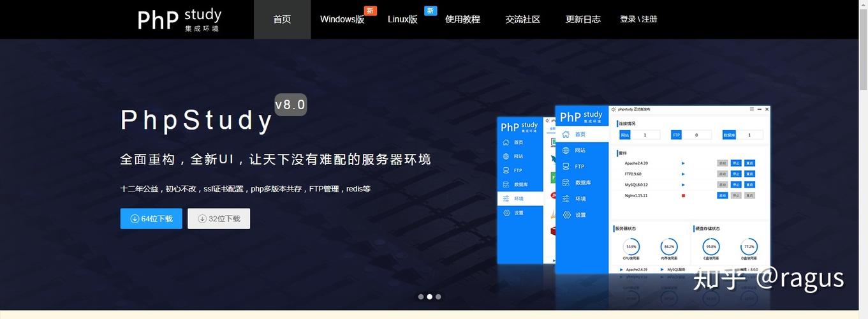Screen dimensions: 868x319
Task: Click the 64位下载 button
Action: [151, 218]
